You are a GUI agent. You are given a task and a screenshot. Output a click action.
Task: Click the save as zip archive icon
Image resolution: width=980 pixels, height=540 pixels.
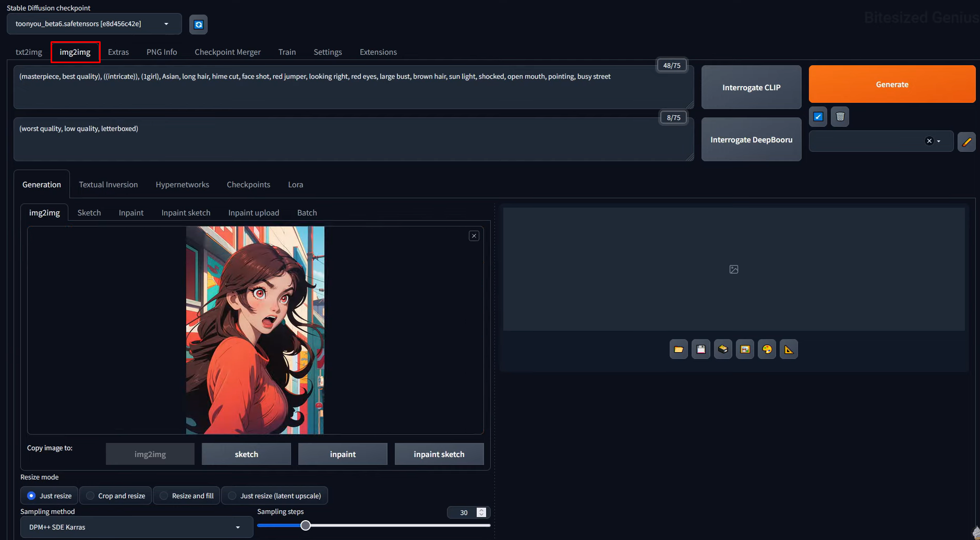[722, 349]
